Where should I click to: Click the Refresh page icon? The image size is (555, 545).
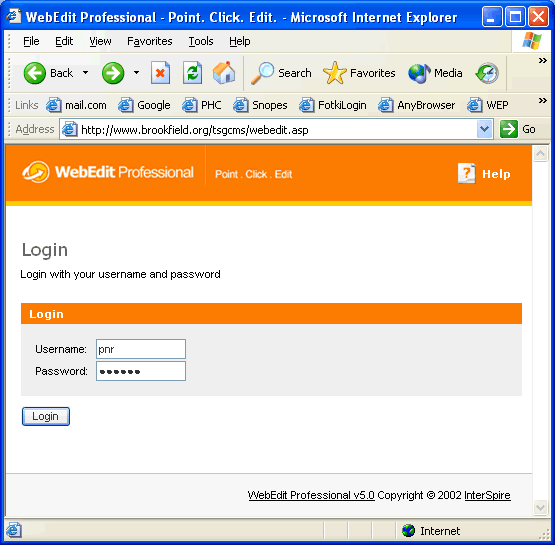[192, 73]
